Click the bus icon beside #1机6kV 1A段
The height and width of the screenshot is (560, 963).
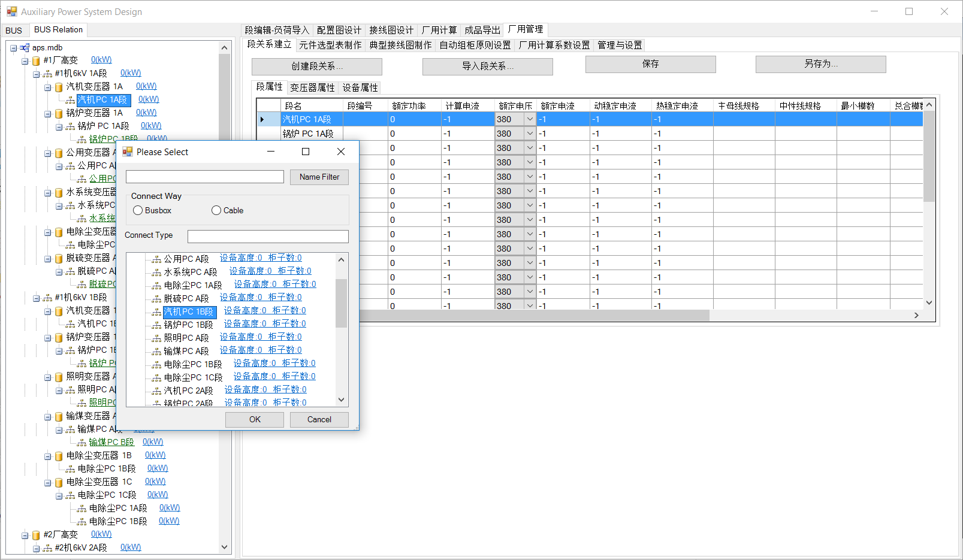tap(47, 74)
